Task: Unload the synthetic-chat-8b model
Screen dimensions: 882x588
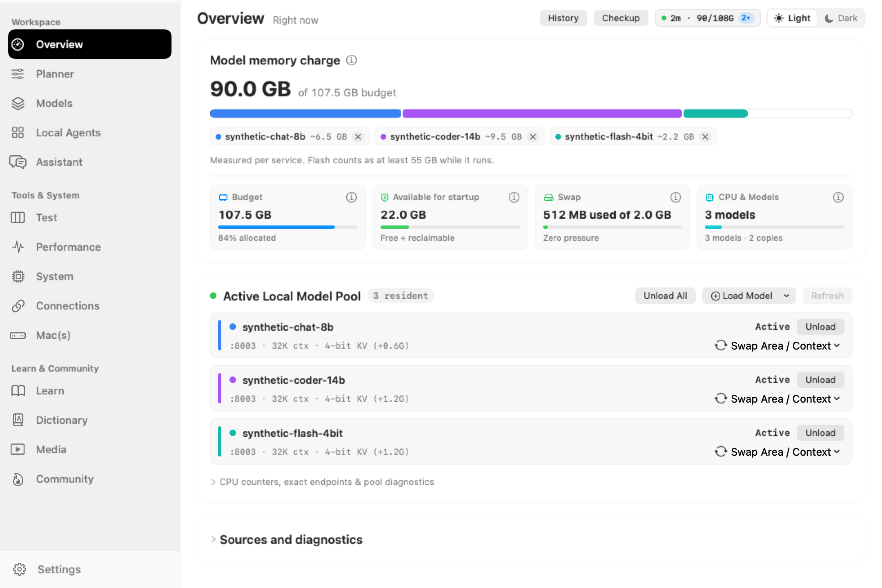Action: pyautogui.click(x=820, y=327)
